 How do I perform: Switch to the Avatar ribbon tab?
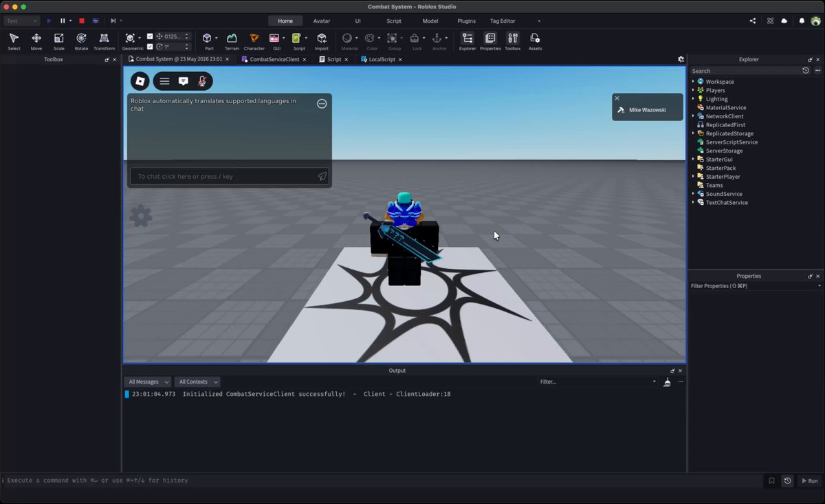point(322,21)
